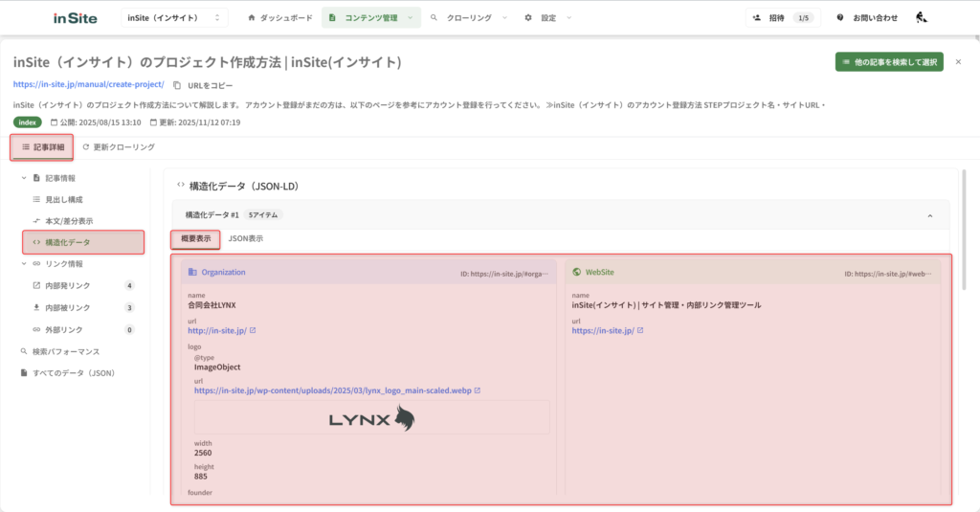The image size is (980, 512).
Task: Switch to 概要表示 tab
Action: (195, 239)
